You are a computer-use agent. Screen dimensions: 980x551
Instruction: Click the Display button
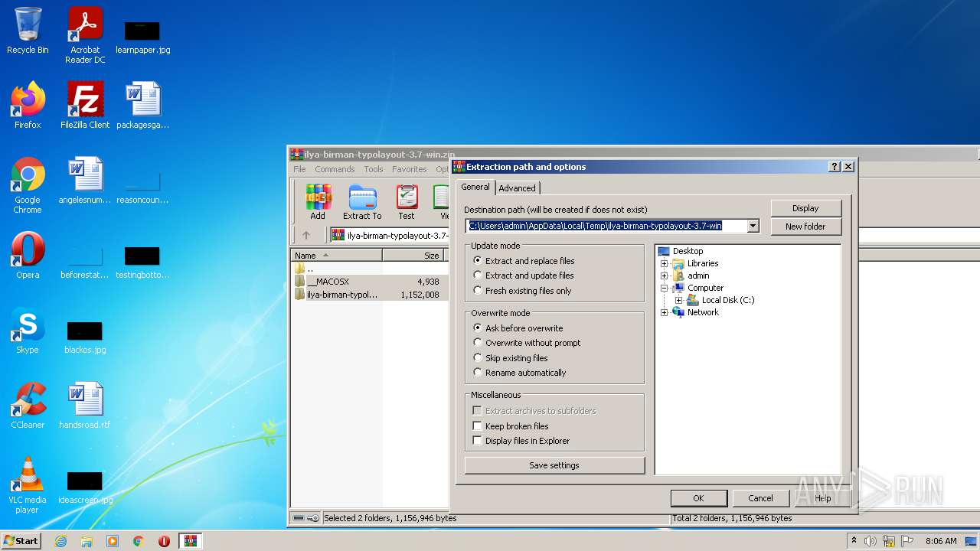coord(805,208)
